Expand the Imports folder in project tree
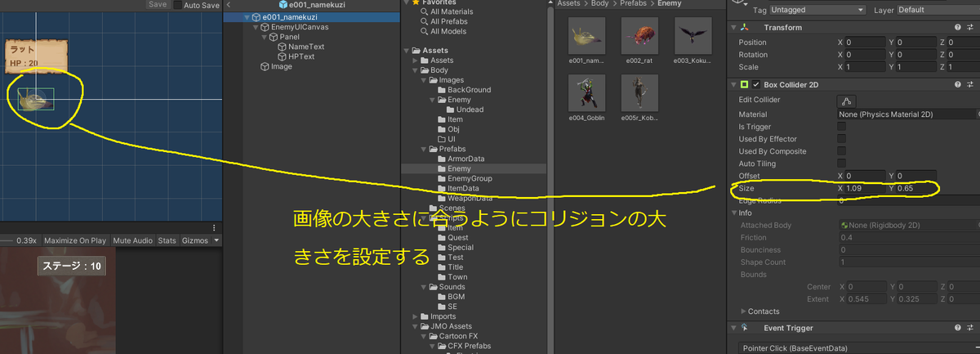Viewport: 980px width, 354px height. point(415,316)
